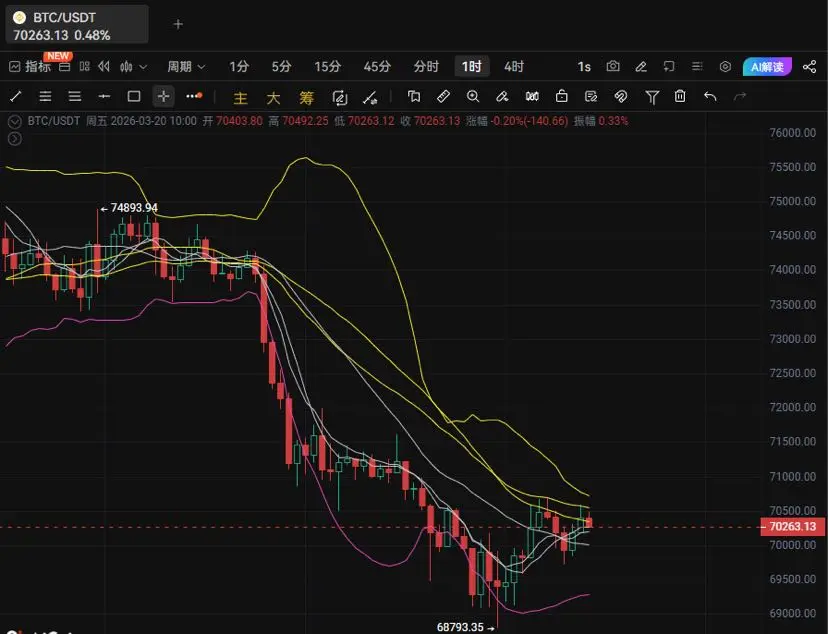The width and height of the screenshot is (828, 634).
Task: Select the crosshair cursor tool
Action: [x=163, y=96]
